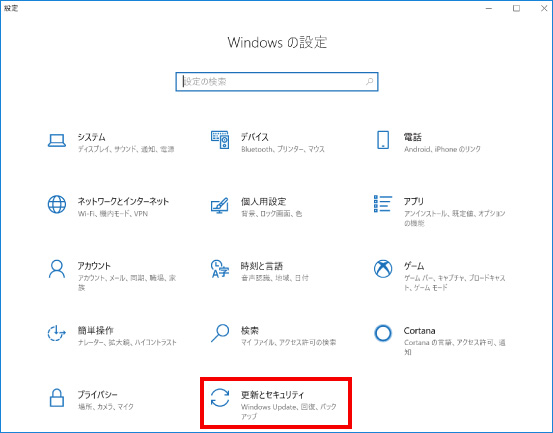This screenshot has height=433, width=553.
Task: Click the Xbox icon for ゲーム
Action: pos(383,269)
